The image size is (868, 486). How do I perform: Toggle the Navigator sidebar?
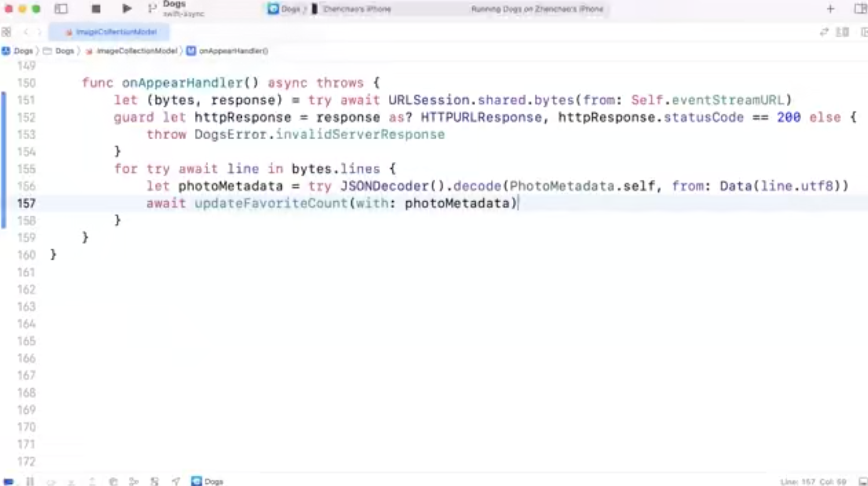coord(61,9)
